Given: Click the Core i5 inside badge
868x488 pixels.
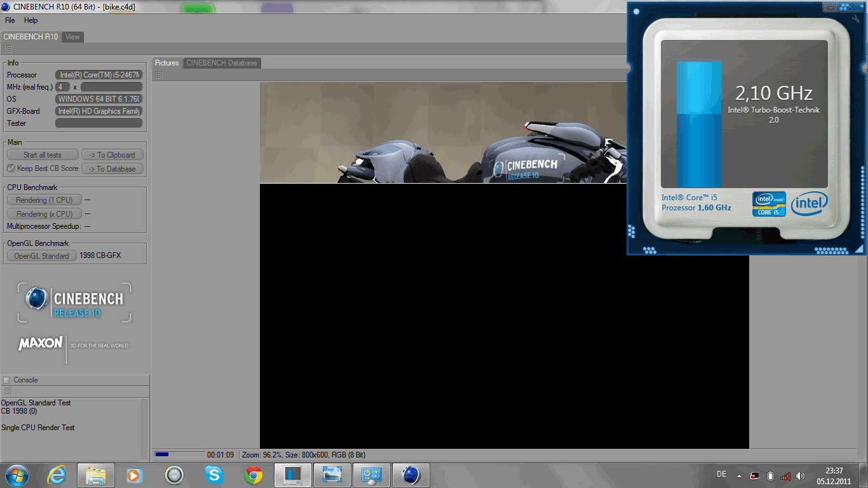Looking at the screenshot, I should point(769,204).
